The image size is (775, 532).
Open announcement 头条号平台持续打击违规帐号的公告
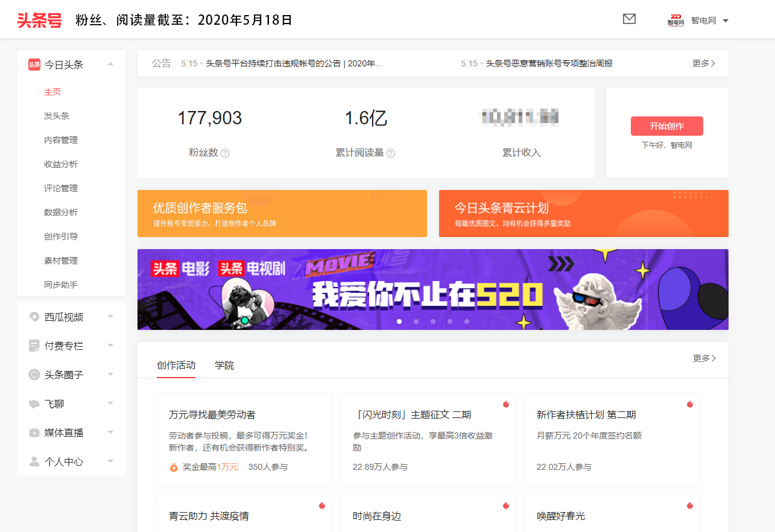tap(294, 63)
